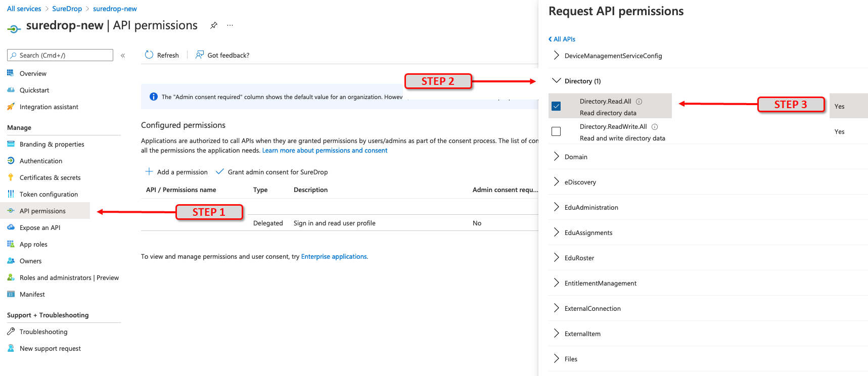Open the more options ellipsis in header
Image resolution: width=868 pixels, height=376 pixels.
pos(230,25)
